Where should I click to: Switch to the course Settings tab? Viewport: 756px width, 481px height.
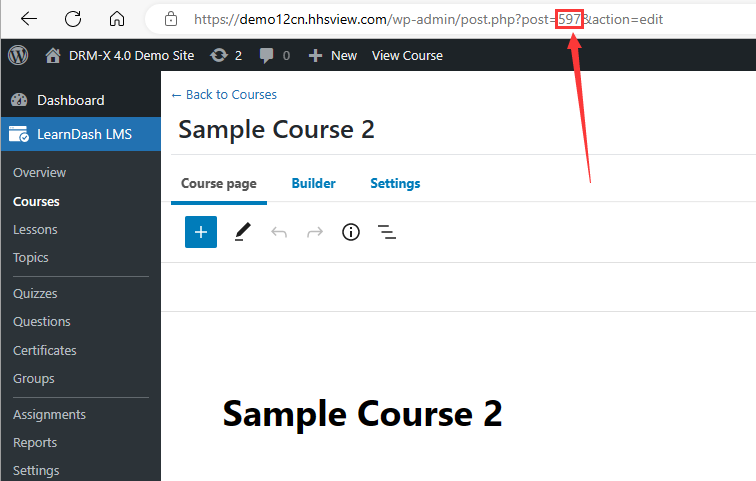tap(395, 183)
